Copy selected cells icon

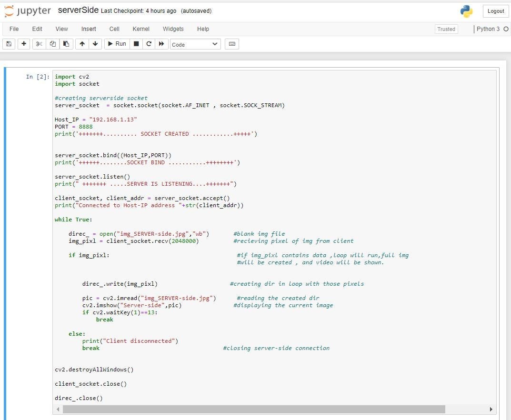click(53, 44)
